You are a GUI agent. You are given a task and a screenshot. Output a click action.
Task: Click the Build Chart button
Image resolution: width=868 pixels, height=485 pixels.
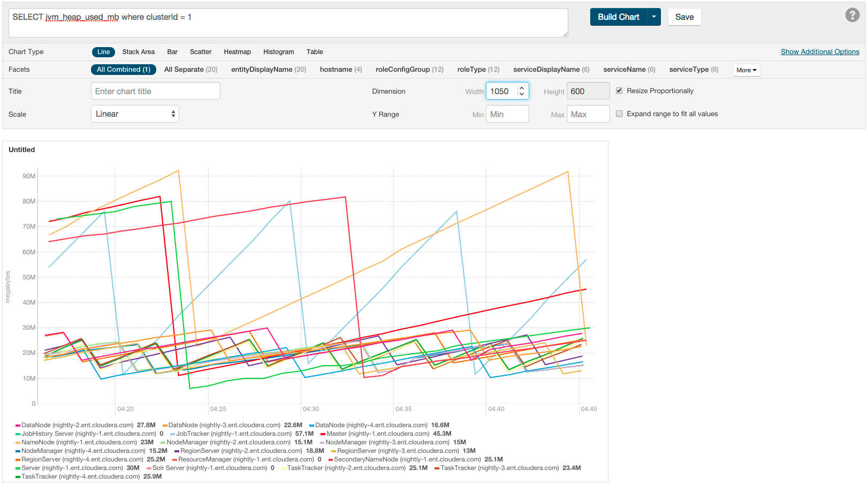[618, 17]
